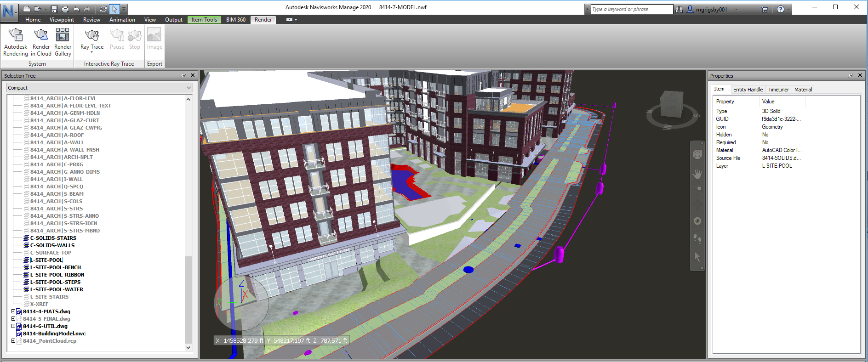The image size is (868, 362).
Task: Switch to the Material properties tab
Action: (803, 90)
